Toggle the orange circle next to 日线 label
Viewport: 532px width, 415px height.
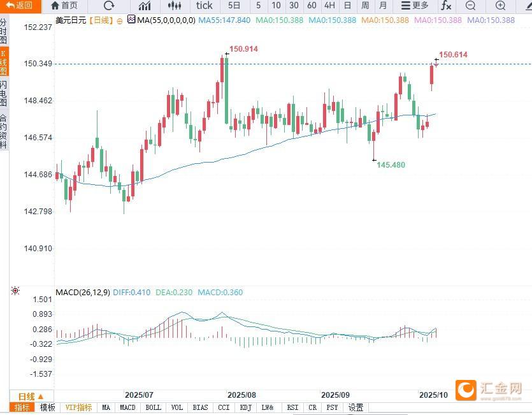[119, 20]
